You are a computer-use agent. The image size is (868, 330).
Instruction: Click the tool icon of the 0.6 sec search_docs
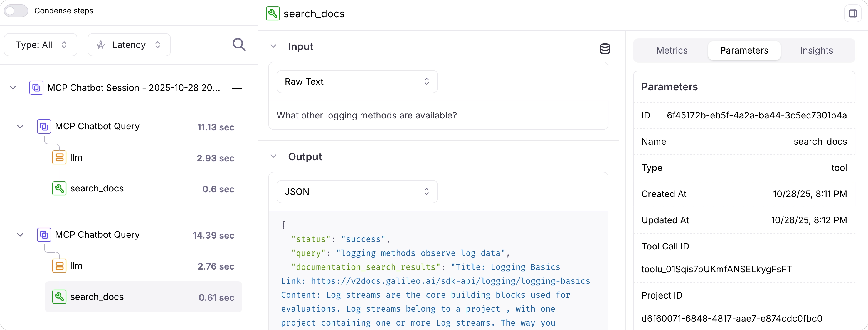tap(59, 189)
